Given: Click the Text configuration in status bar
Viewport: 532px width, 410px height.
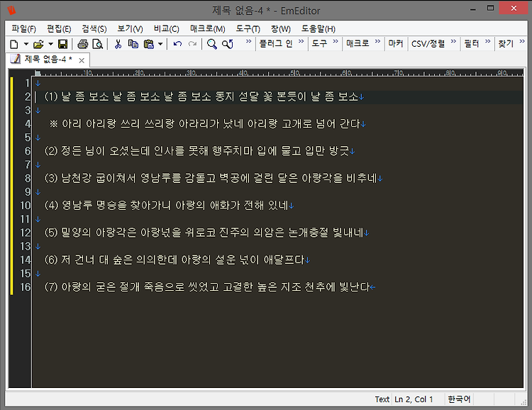Looking at the screenshot, I should [x=382, y=399].
